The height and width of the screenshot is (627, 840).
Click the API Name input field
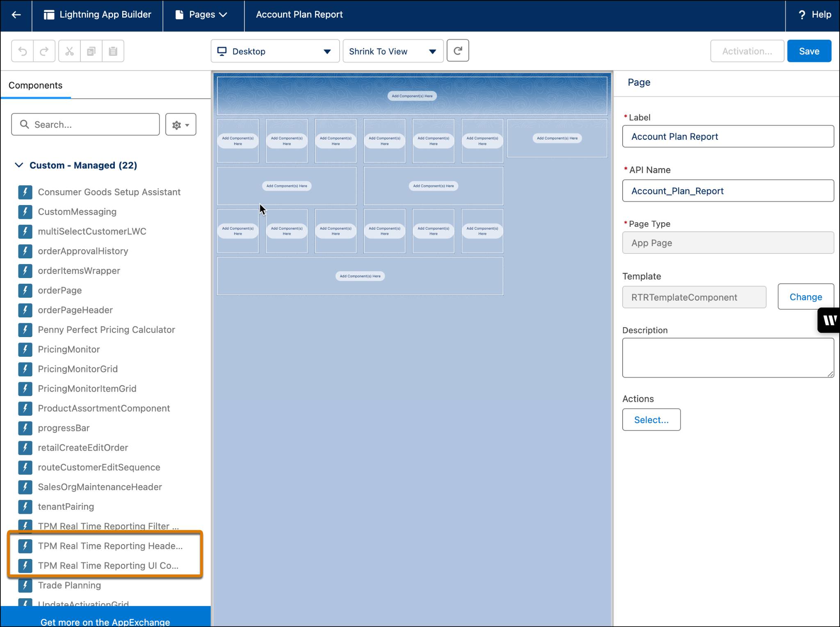[x=728, y=191]
